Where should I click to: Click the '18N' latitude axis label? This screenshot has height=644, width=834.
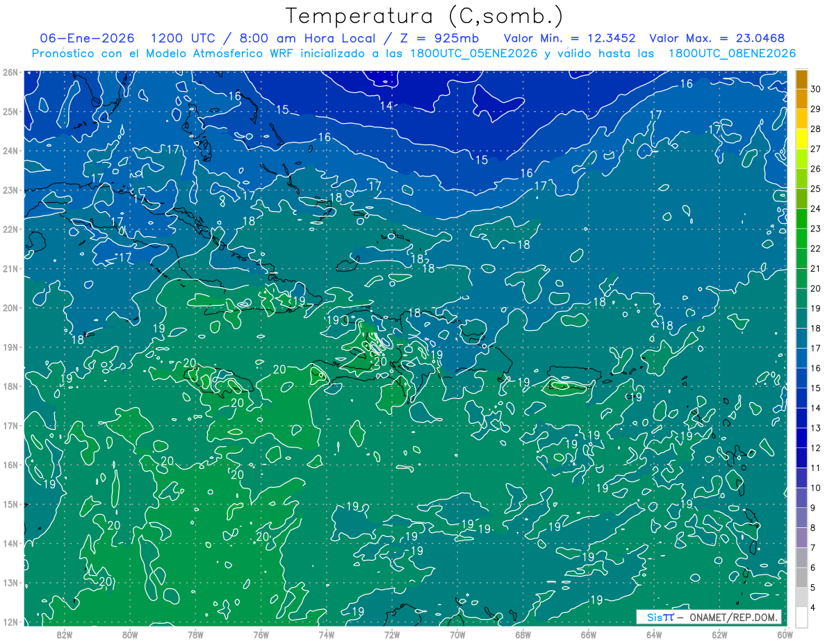10,386
